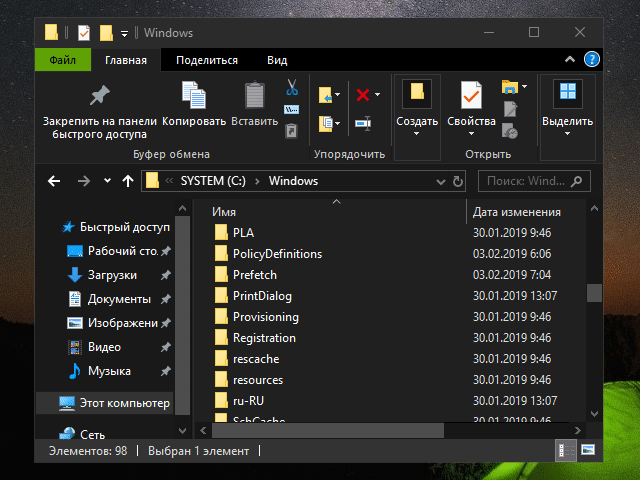
Task: Click the Windows breadcrumb in the address bar
Action: pos(293,181)
